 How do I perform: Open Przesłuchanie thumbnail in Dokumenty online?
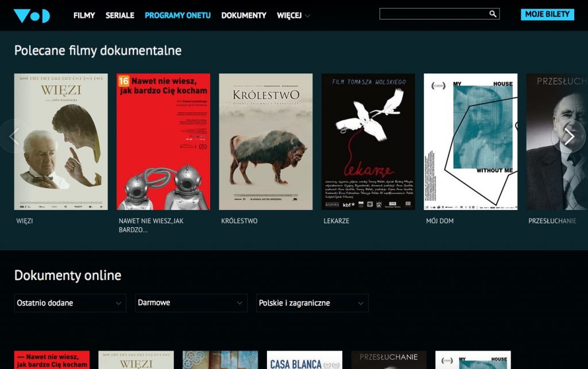click(x=389, y=360)
